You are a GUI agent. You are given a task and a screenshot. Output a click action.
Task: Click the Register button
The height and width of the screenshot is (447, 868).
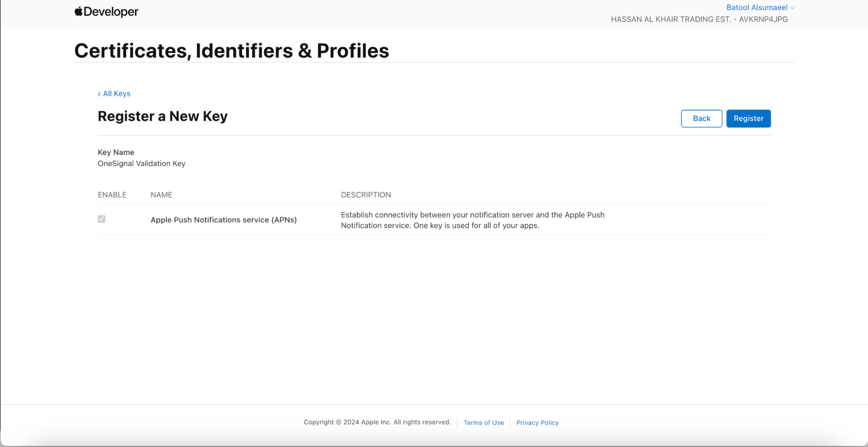click(748, 118)
